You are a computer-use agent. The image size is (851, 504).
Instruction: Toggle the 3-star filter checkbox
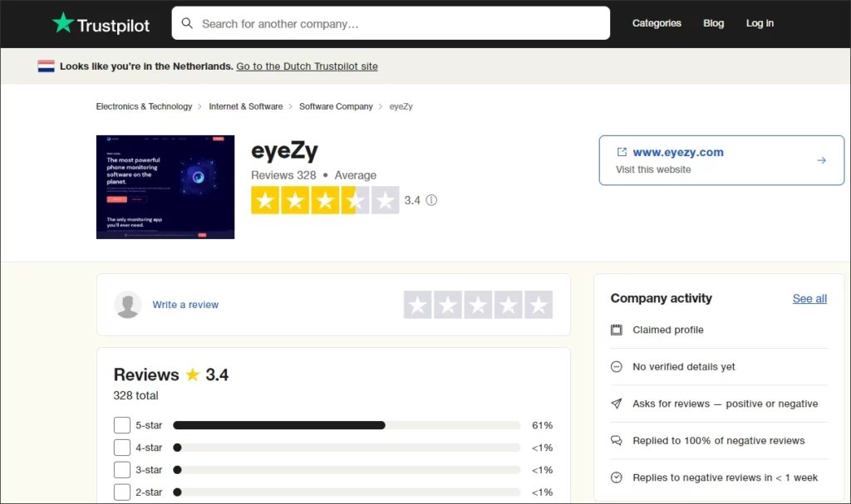[x=122, y=470]
